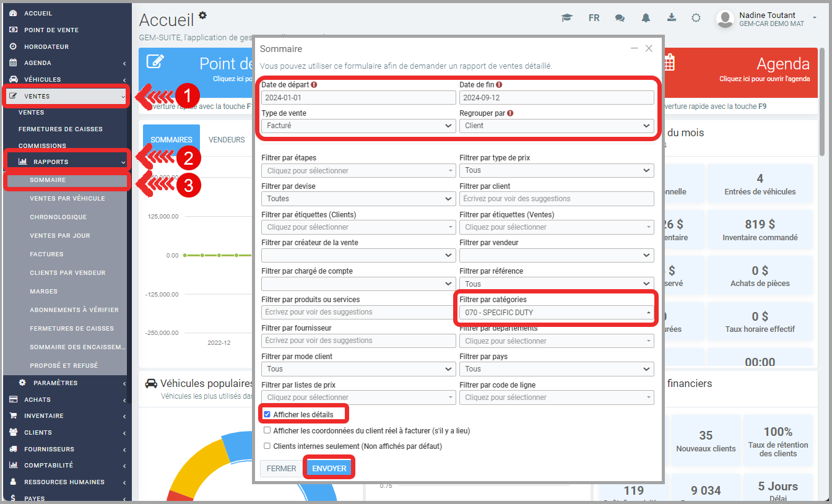Enable Clients internes seulement checkbox
This screenshot has width=832, height=504.
[x=267, y=446]
